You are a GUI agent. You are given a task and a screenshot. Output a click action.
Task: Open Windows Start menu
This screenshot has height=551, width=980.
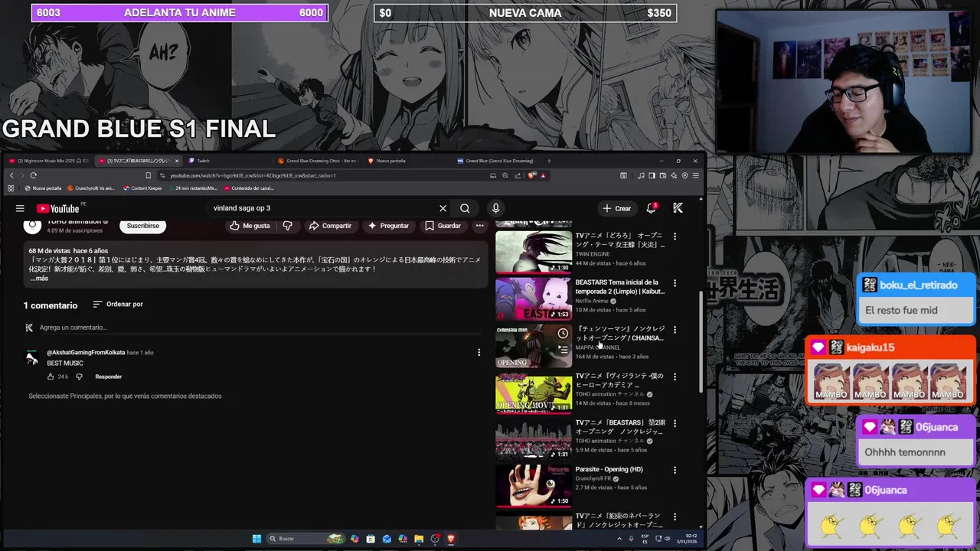click(256, 539)
